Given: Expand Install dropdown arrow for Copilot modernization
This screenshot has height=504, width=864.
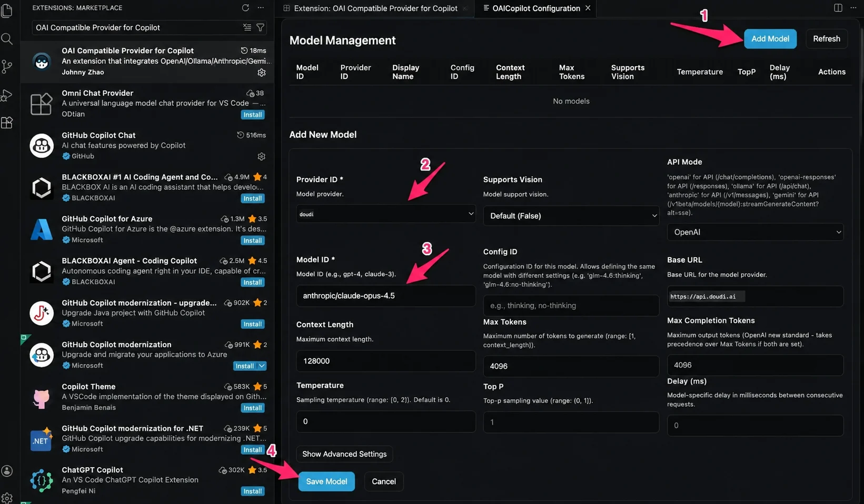Looking at the screenshot, I should (x=262, y=366).
